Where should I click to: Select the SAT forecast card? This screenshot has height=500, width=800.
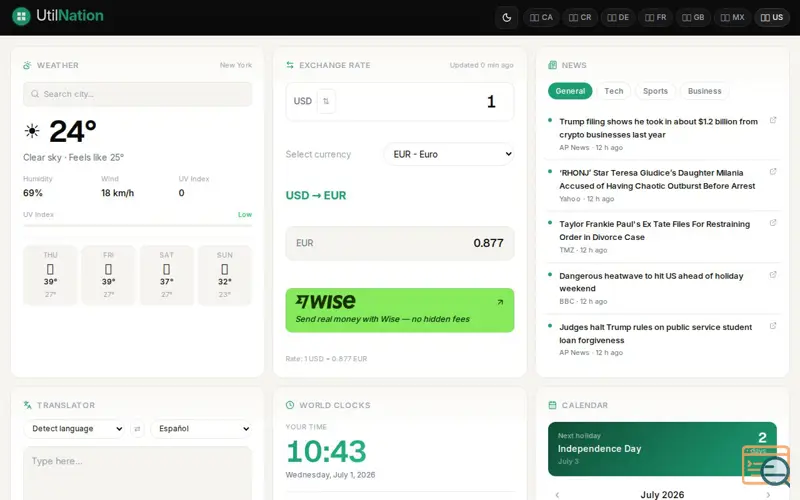166,275
